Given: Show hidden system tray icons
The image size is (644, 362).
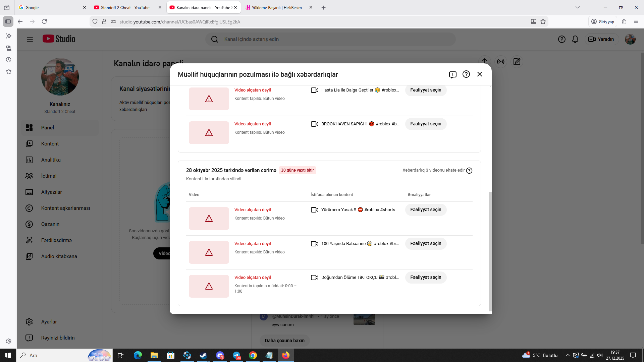Looking at the screenshot, I should point(568,355).
